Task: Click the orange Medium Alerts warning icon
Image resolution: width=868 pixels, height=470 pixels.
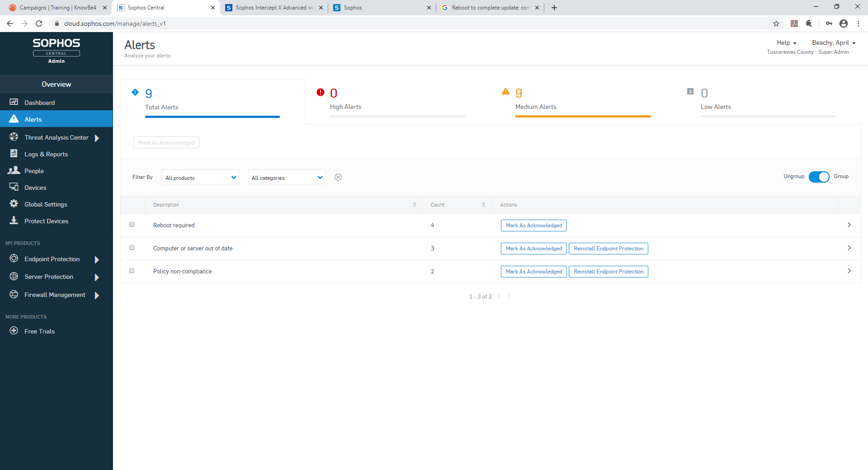Action: coord(506,92)
